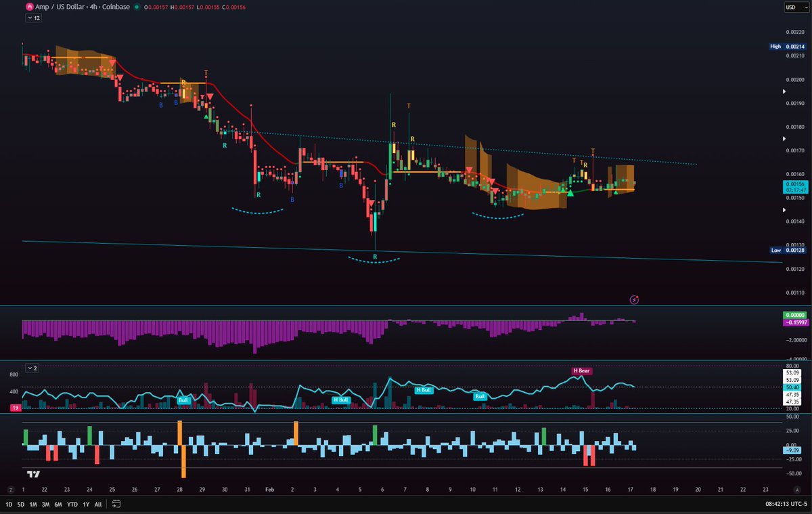Click the H Bull label near Feb 2
Image resolution: width=812 pixels, height=514 pixels.
pyautogui.click(x=340, y=400)
